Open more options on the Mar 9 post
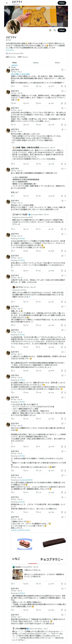The width and height of the screenshot is (72, 644). pos(65,130)
